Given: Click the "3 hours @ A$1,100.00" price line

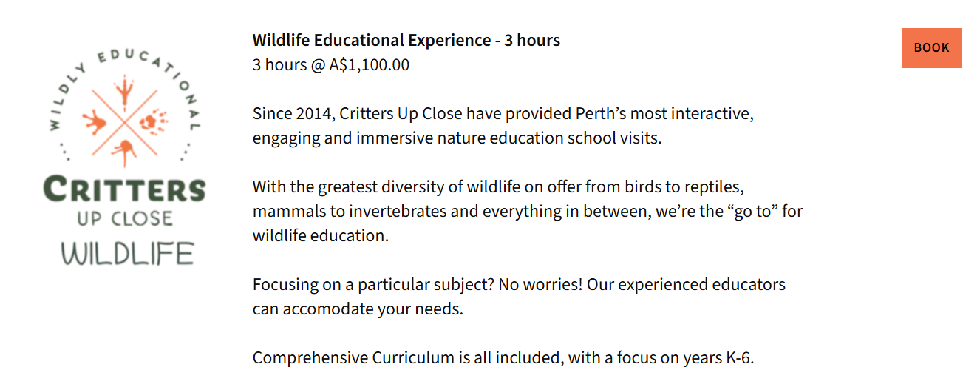Looking at the screenshot, I should point(330,64).
